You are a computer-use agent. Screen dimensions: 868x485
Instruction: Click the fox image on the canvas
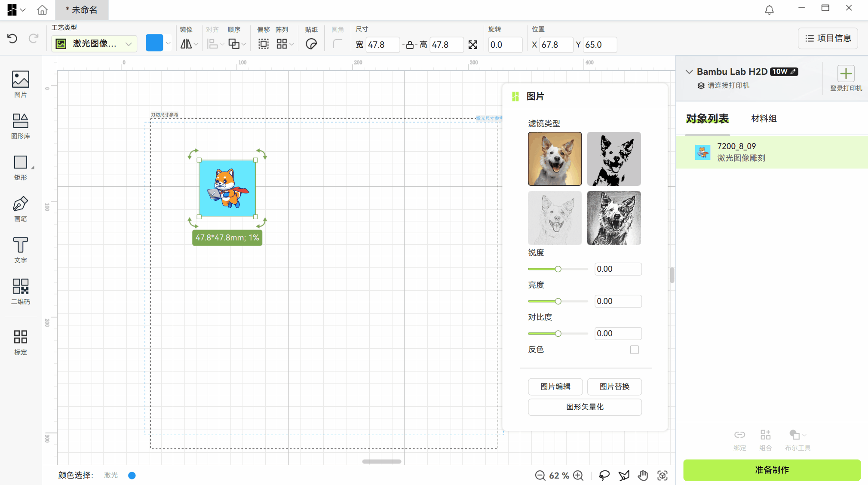pyautogui.click(x=227, y=188)
